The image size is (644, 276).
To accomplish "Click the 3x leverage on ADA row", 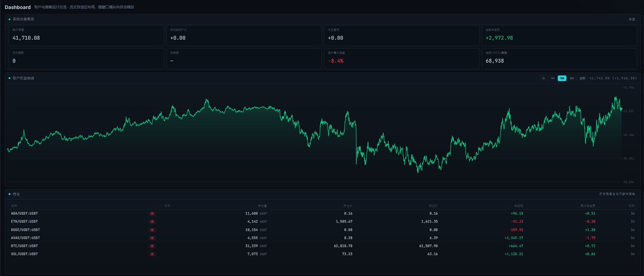I will tap(633, 213).
